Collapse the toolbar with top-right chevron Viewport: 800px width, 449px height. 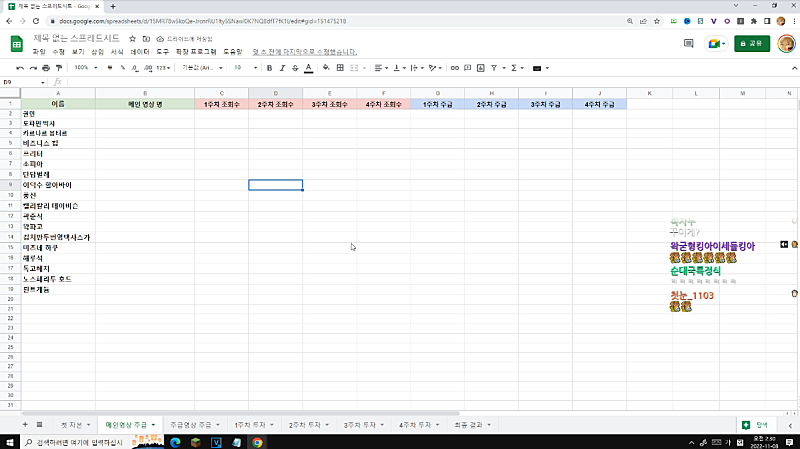point(794,68)
